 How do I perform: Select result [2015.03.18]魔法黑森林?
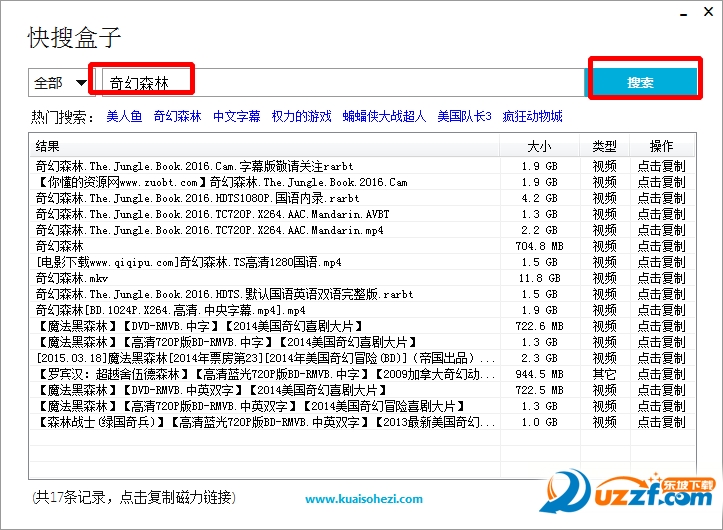coord(265,358)
